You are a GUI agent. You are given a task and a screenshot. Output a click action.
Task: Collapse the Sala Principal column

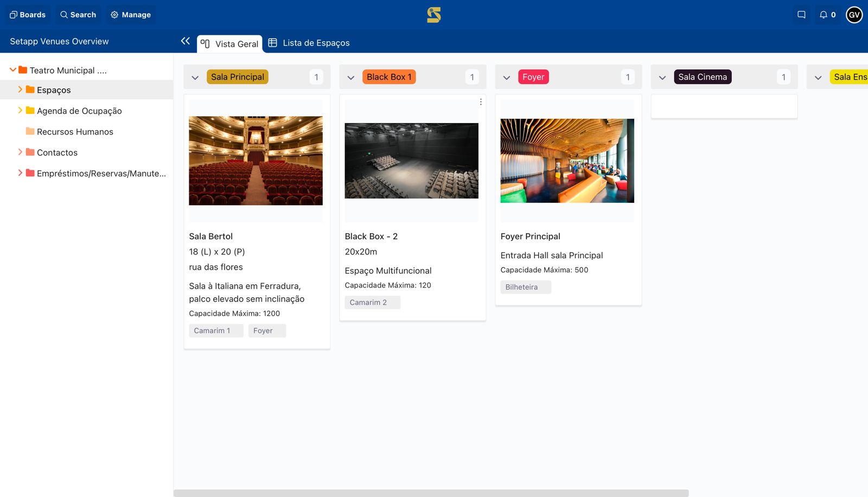tap(195, 78)
